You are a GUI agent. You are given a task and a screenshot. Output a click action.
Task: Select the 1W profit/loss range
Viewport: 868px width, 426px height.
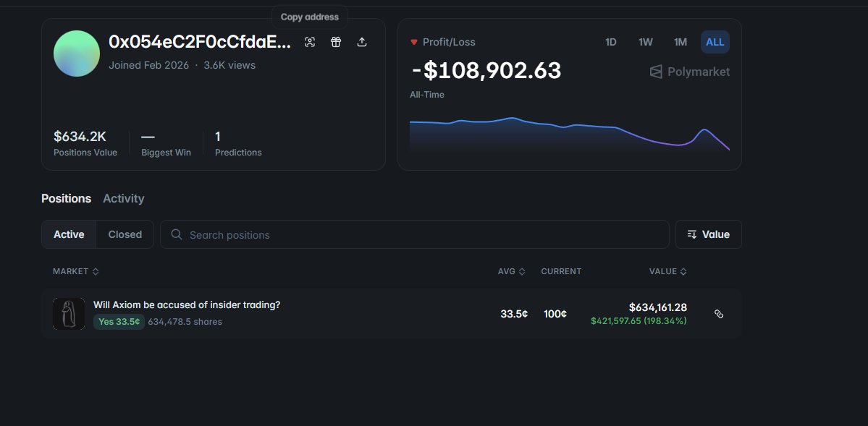coord(646,42)
